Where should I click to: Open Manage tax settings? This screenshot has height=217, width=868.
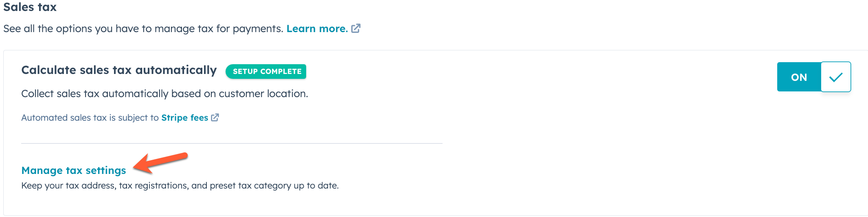(x=74, y=170)
